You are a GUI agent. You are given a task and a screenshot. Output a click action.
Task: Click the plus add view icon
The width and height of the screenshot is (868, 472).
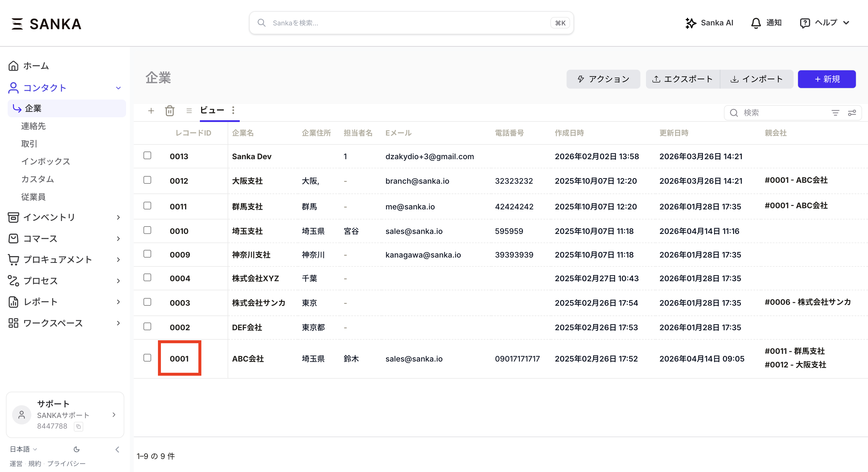(151, 110)
